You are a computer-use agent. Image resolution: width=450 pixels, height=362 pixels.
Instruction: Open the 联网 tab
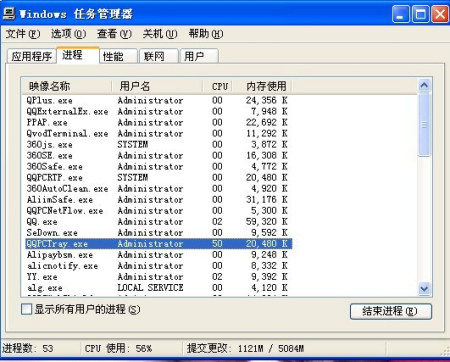tap(159, 56)
